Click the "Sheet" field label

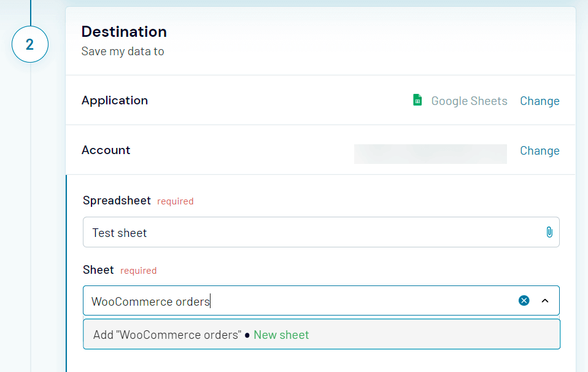pyautogui.click(x=98, y=270)
